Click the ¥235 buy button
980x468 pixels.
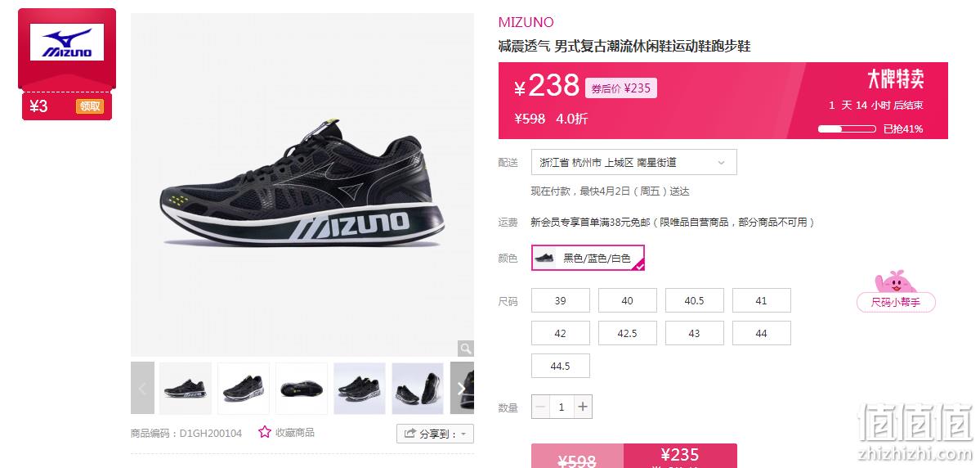click(x=680, y=456)
